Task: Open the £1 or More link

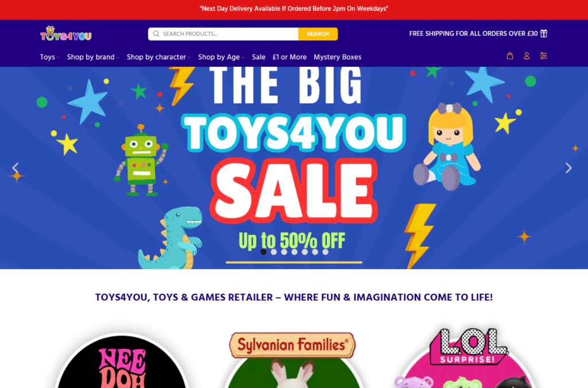Action: click(289, 57)
